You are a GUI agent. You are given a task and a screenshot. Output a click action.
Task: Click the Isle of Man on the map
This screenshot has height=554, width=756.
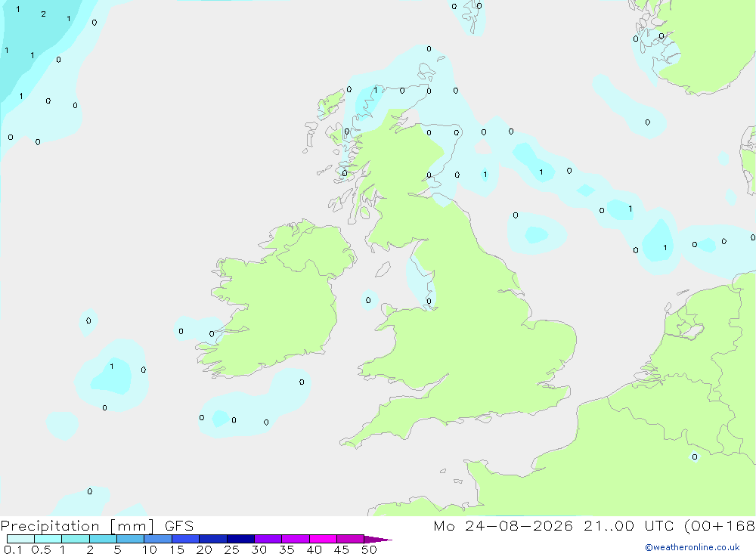click(383, 269)
